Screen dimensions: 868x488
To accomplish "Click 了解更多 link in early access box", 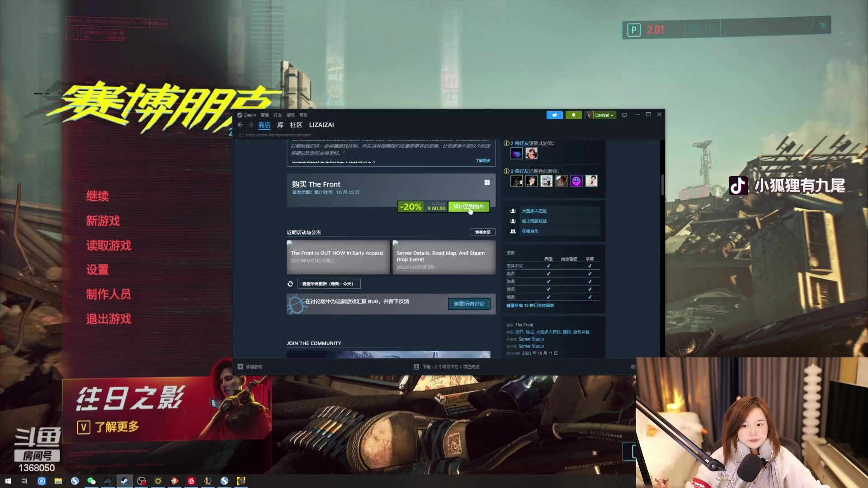I will coord(482,161).
